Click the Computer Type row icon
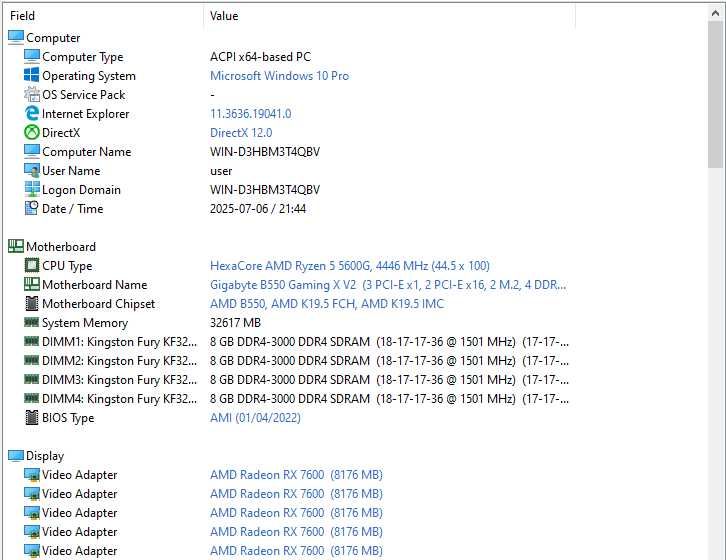 [31, 57]
